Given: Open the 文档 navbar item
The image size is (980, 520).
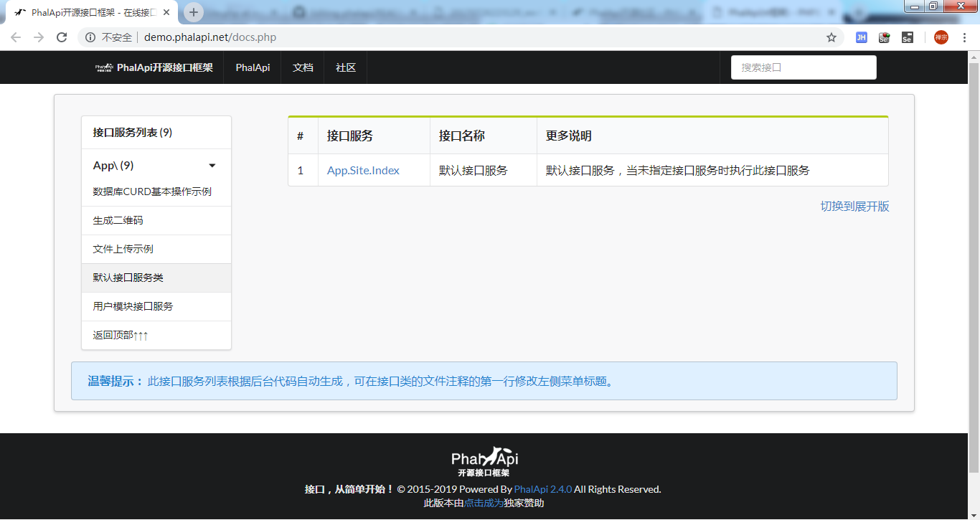Looking at the screenshot, I should point(303,67).
